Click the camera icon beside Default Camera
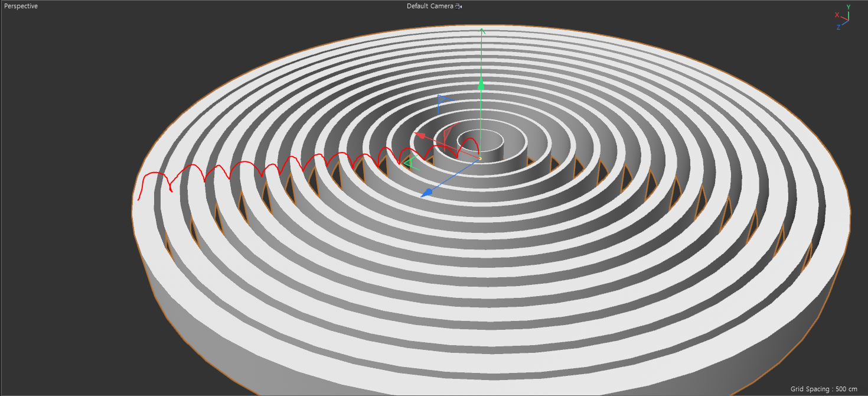This screenshot has height=396, width=868. pos(459,6)
